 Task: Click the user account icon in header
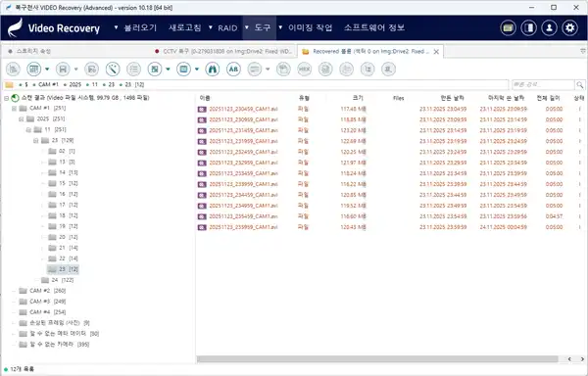549,27
